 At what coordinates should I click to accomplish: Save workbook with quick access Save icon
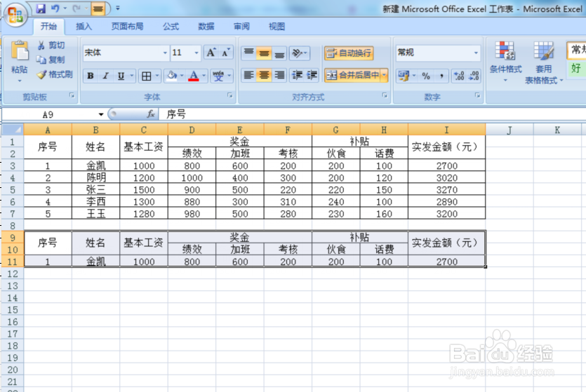point(41,8)
